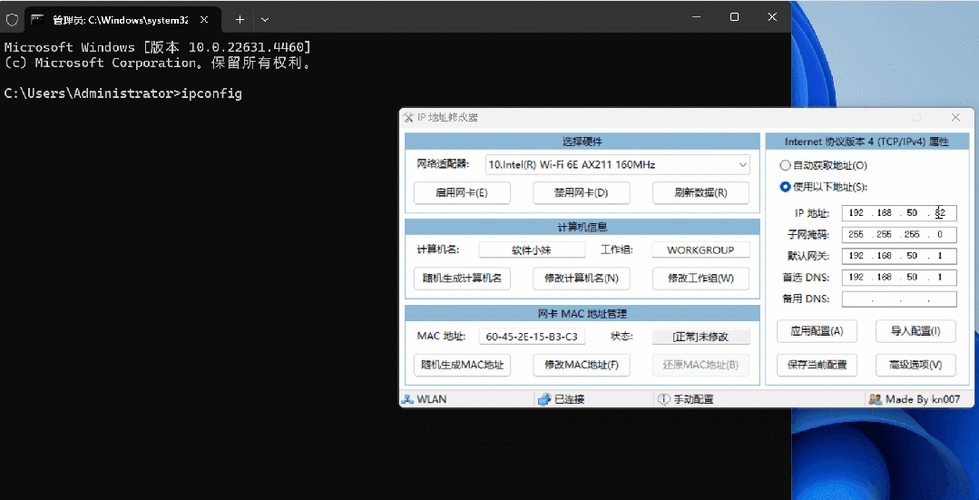
Task: Switch to the Administrator cmd terminal tab
Action: click(x=110, y=19)
